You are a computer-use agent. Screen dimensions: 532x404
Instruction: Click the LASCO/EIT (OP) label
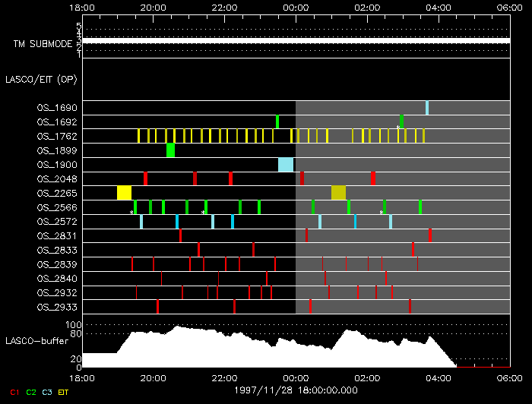point(41,80)
